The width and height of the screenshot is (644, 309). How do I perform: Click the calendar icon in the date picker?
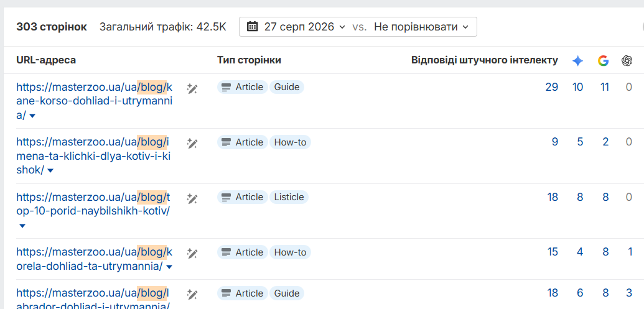[x=252, y=27]
